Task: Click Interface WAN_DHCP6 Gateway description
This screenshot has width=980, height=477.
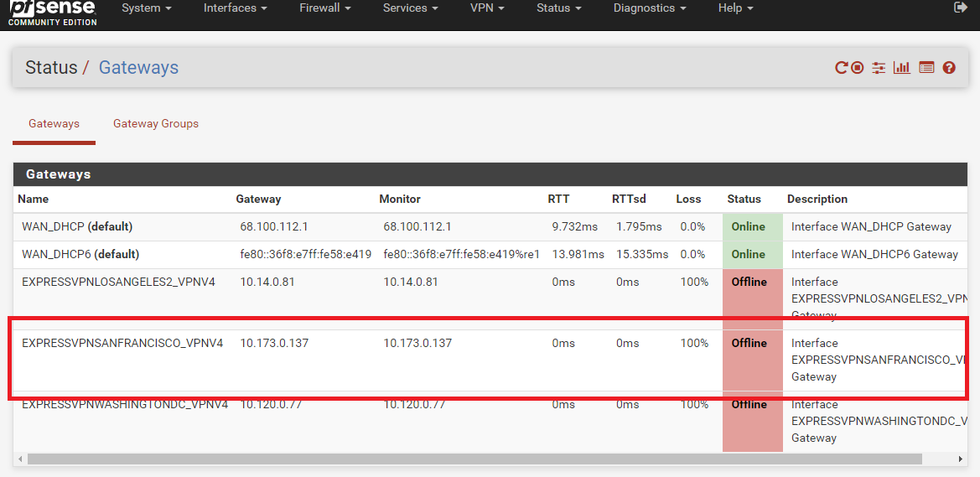Action: (874, 255)
